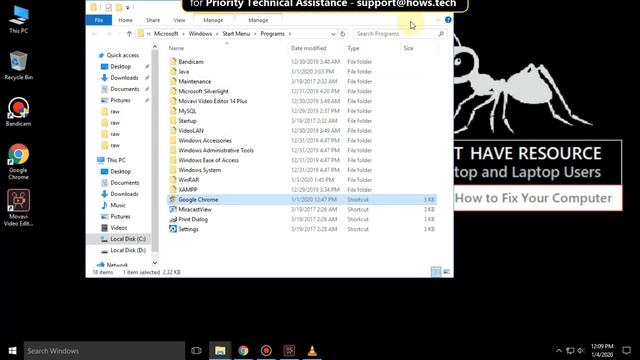Click the navigation pane scroll-down arrow
This screenshot has height=360, width=640.
tap(155, 263)
